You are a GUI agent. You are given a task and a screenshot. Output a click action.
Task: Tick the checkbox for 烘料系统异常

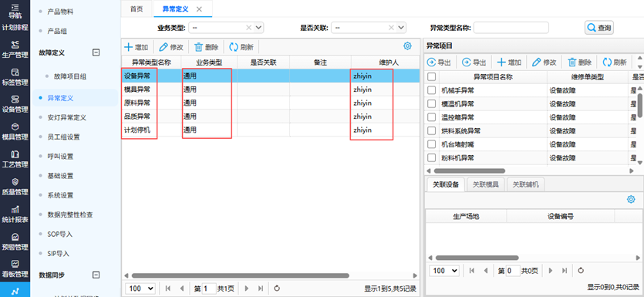(431, 130)
